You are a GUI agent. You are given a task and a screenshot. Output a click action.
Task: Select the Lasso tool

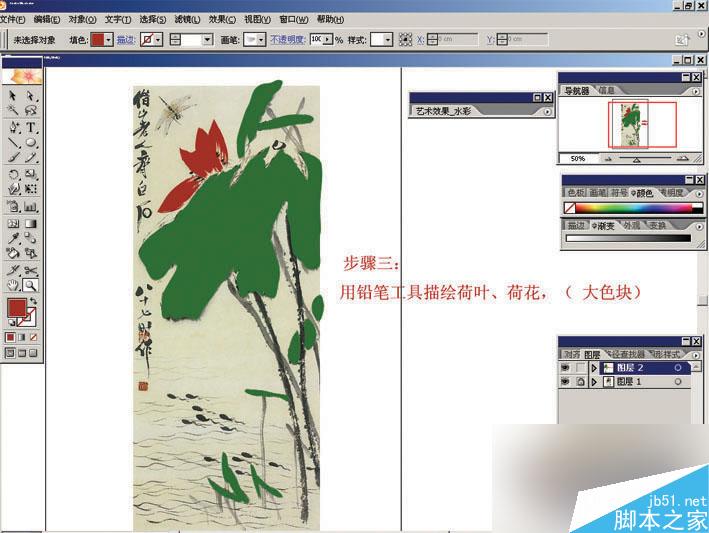pos(30,110)
